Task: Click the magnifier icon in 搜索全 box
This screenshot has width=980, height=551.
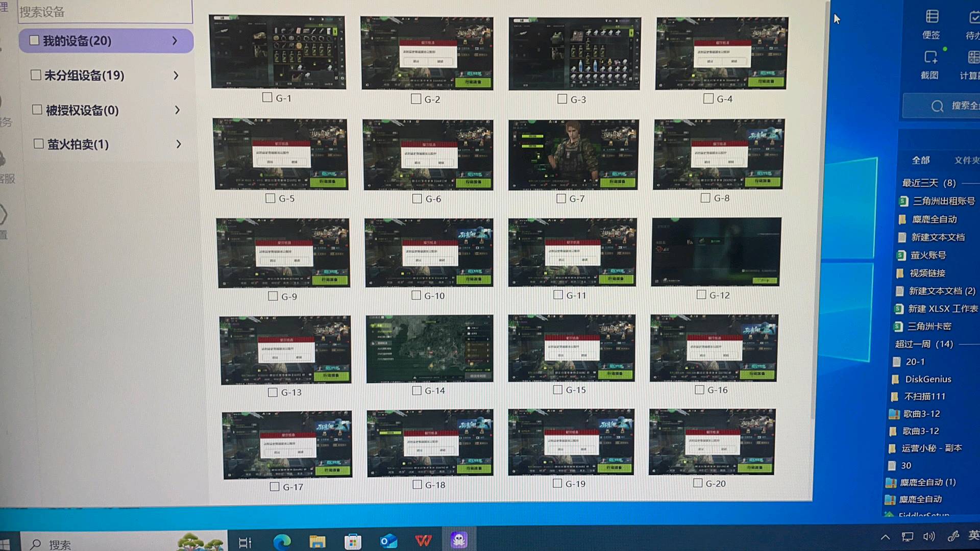Action: [x=937, y=106]
